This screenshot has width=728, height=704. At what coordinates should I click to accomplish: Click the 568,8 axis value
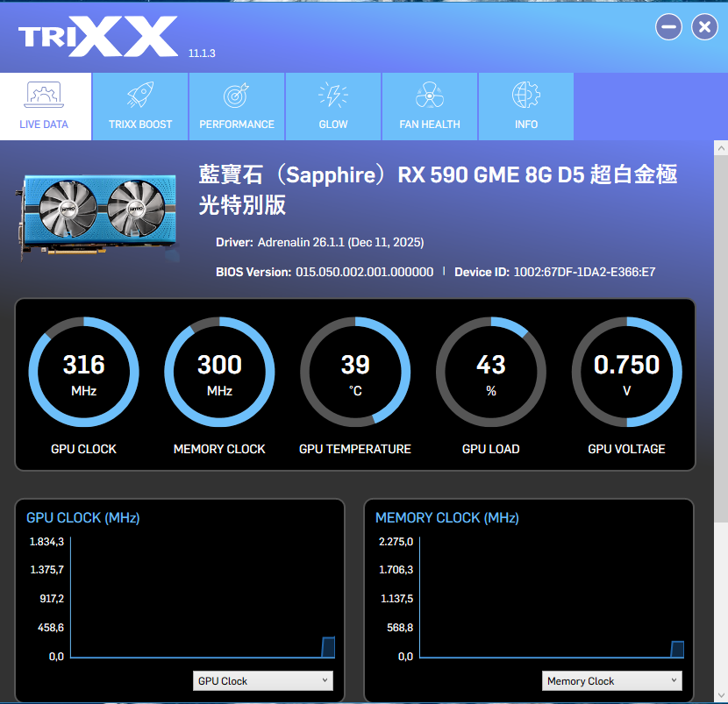point(400,628)
